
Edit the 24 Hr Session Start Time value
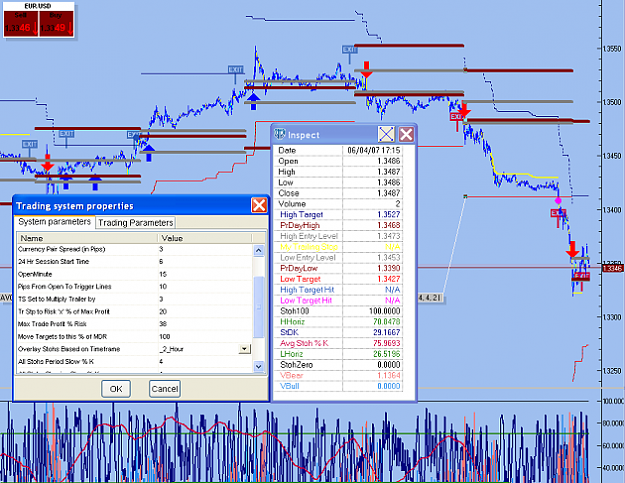click(x=205, y=262)
